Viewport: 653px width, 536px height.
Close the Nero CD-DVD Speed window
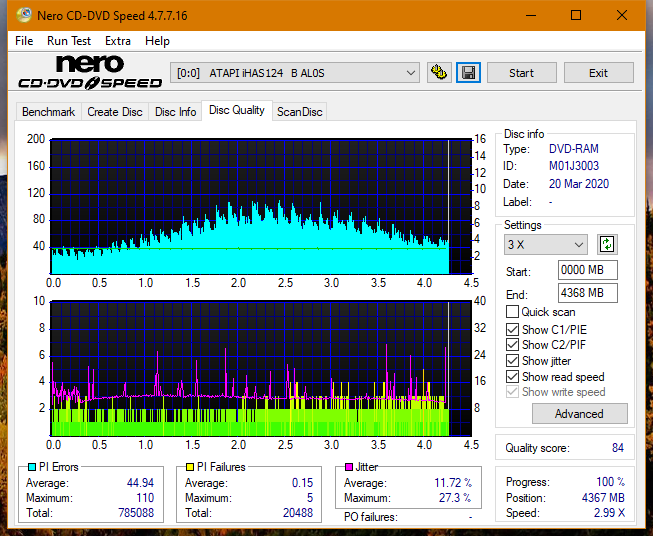622,15
